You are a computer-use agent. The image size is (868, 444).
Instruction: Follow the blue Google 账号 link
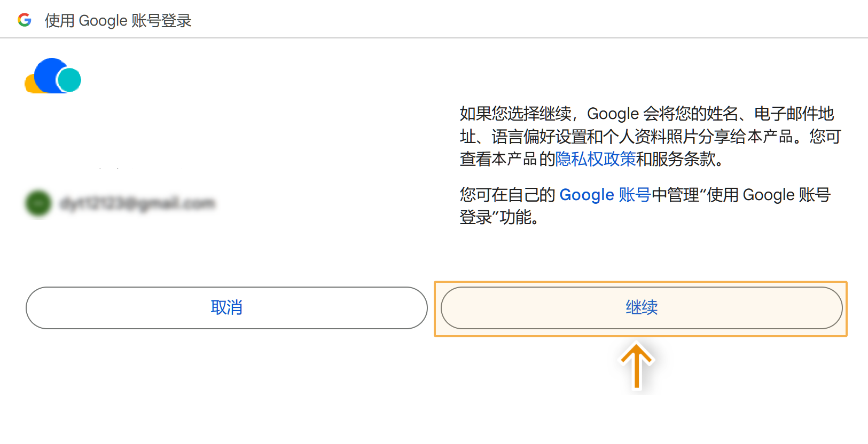pyautogui.click(x=605, y=195)
